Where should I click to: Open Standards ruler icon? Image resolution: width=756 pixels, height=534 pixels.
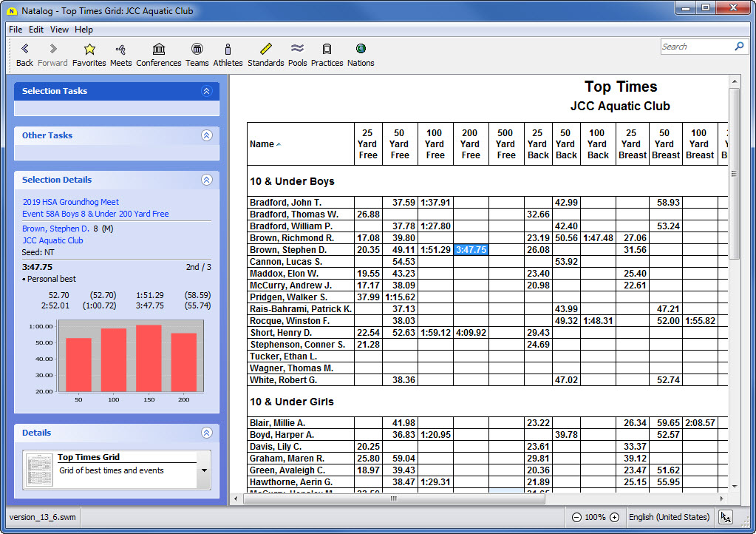[x=265, y=50]
